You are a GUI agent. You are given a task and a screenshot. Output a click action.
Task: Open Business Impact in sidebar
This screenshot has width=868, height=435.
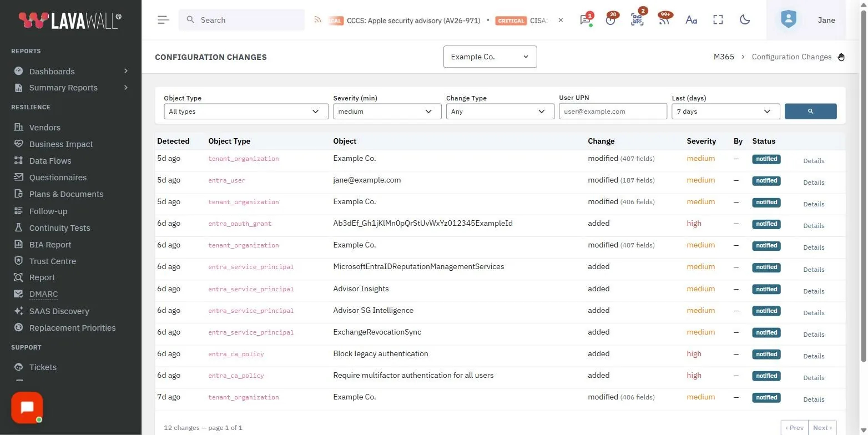click(x=61, y=144)
